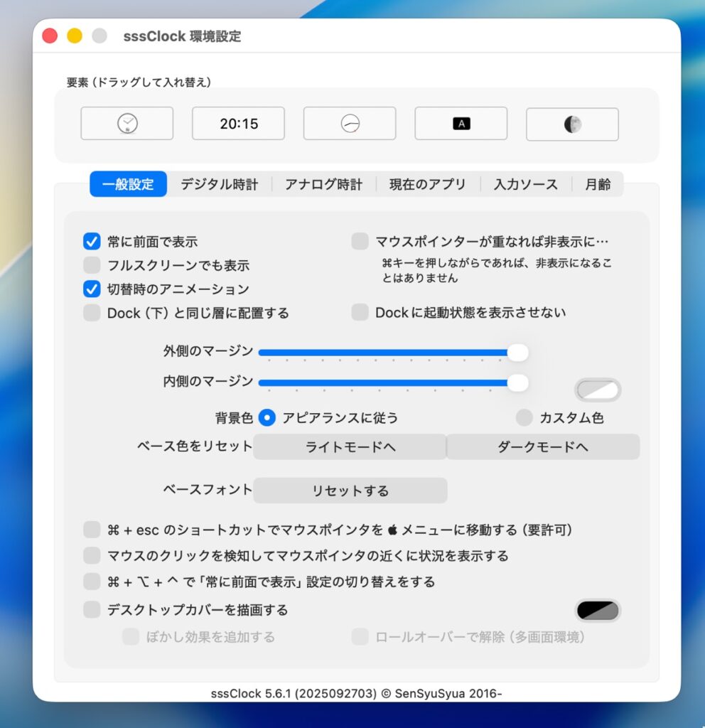Enable フルスクリーンでも表示 checkbox
Screen dimensions: 705x728
point(92,265)
